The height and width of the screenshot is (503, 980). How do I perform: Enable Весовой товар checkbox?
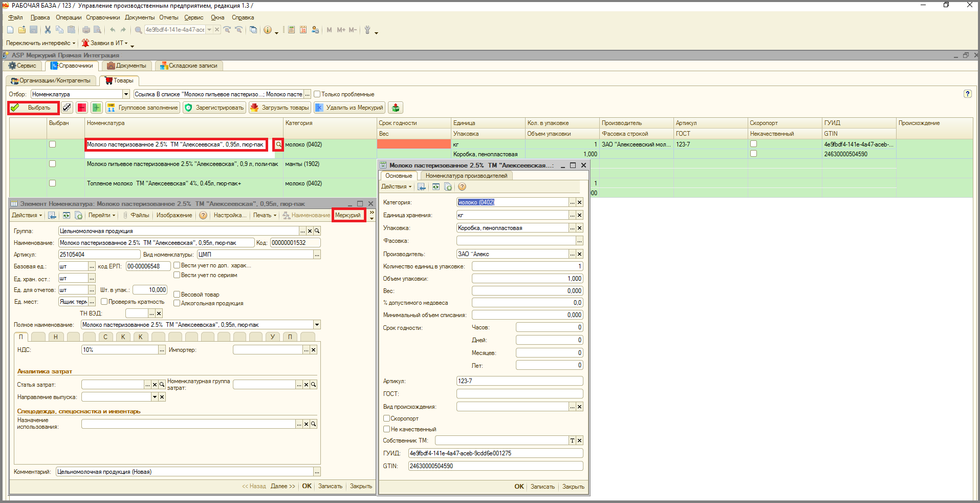coord(177,295)
